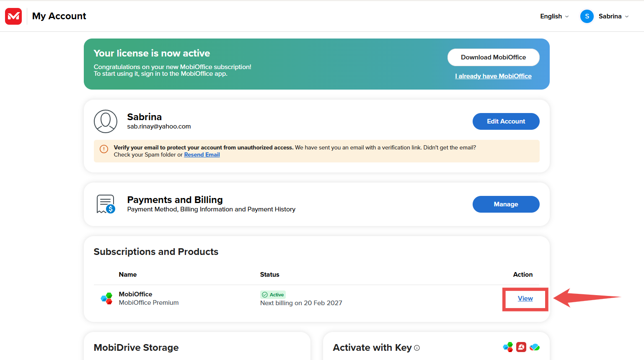Click the Name column header
Image resolution: width=644 pixels, height=360 pixels.
click(x=128, y=275)
